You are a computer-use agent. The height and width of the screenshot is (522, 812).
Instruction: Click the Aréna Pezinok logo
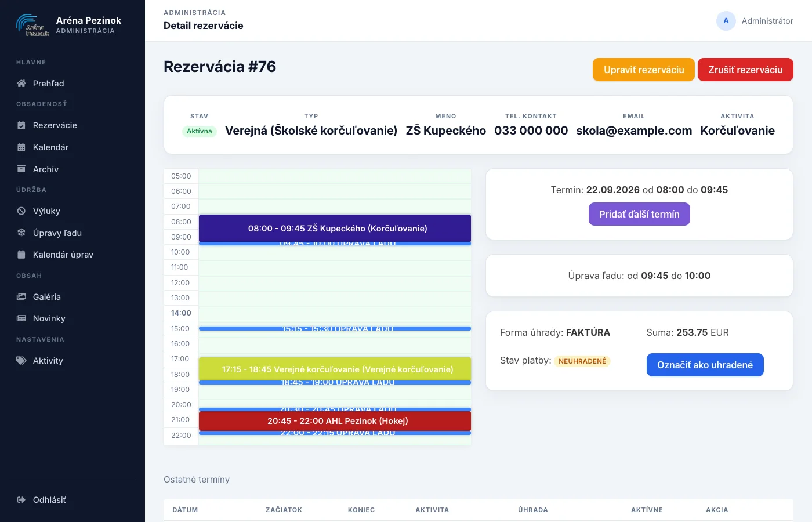click(x=32, y=25)
